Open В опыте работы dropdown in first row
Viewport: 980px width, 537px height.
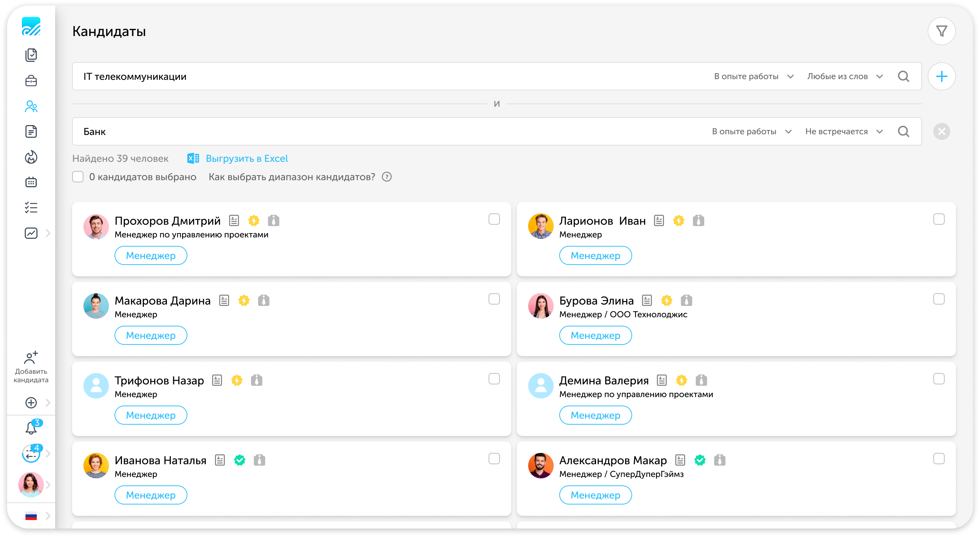[x=754, y=76]
